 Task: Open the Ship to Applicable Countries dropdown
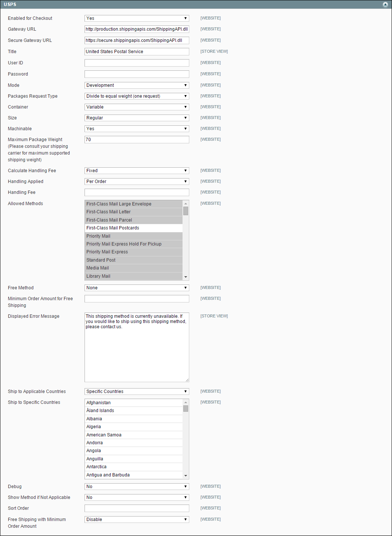click(x=137, y=392)
